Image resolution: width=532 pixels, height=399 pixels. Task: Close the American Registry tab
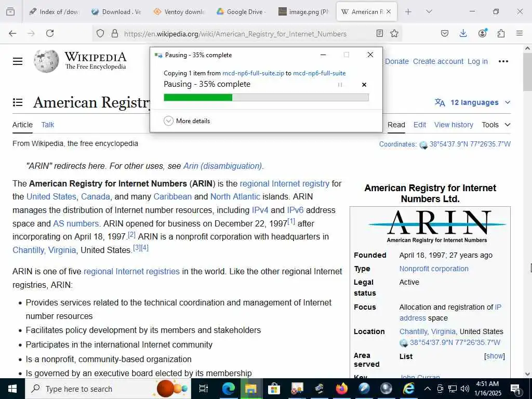[389, 11]
